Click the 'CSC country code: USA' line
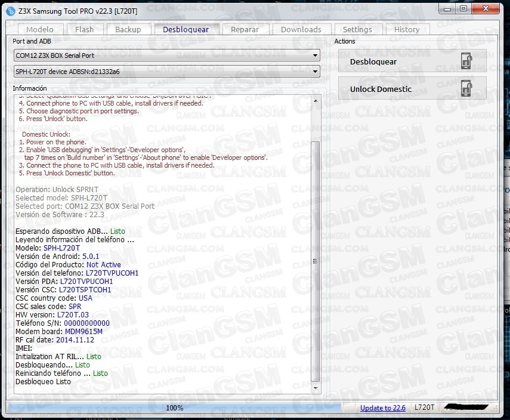This screenshot has width=510, height=420. [x=54, y=298]
